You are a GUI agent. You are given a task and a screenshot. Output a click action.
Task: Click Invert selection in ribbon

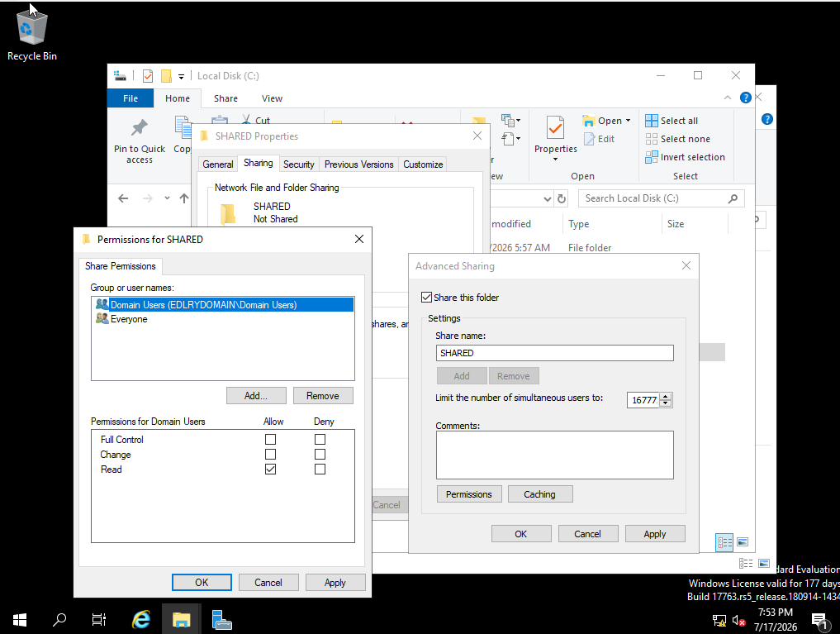[686, 157]
